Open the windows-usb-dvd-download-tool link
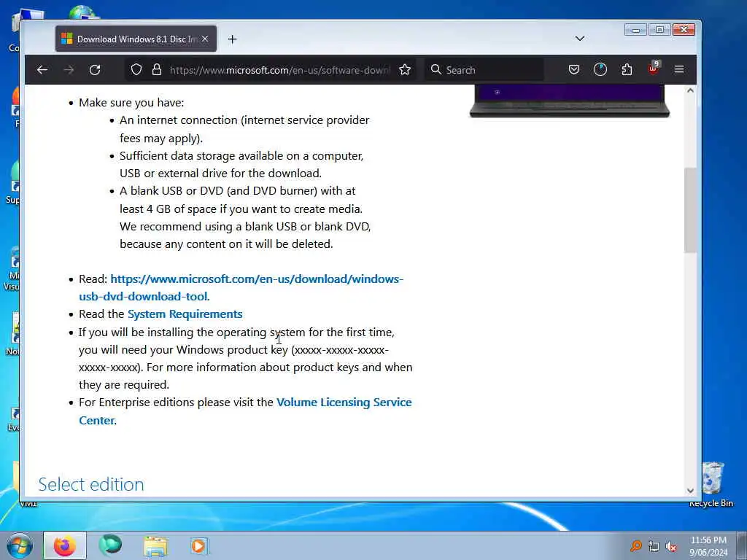This screenshot has width=747, height=560. [x=241, y=287]
